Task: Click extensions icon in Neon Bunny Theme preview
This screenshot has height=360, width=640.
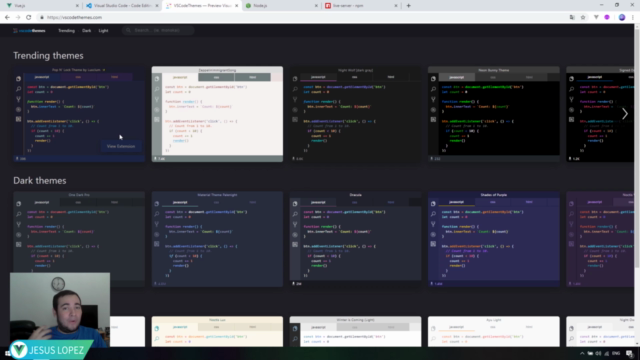Action: click(x=433, y=119)
